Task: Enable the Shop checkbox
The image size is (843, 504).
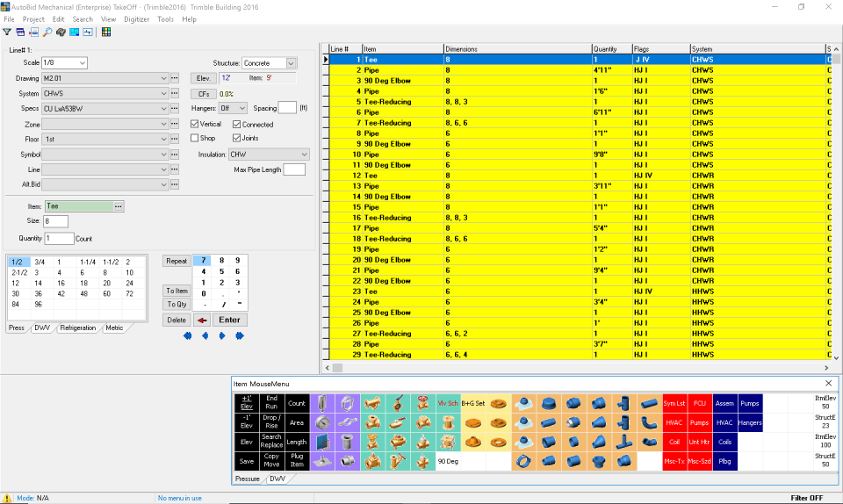Action: click(x=195, y=138)
